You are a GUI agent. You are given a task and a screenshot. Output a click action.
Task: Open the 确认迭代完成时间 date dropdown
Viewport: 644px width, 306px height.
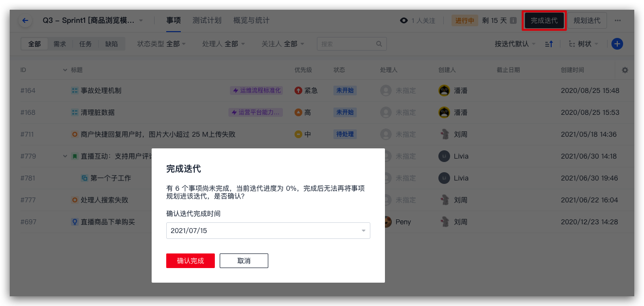pyautogui.click(x=268, y=231)
